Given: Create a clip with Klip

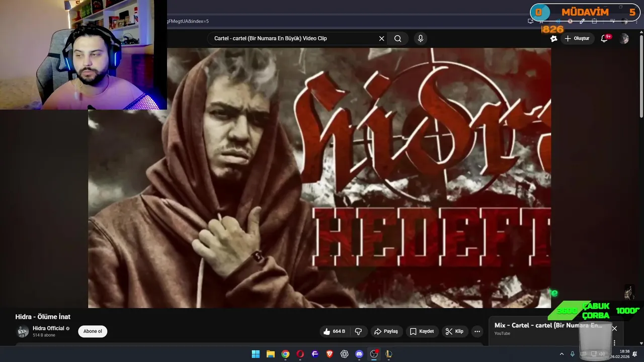Looking at the screenshot, I should click(x=454, y=331).
